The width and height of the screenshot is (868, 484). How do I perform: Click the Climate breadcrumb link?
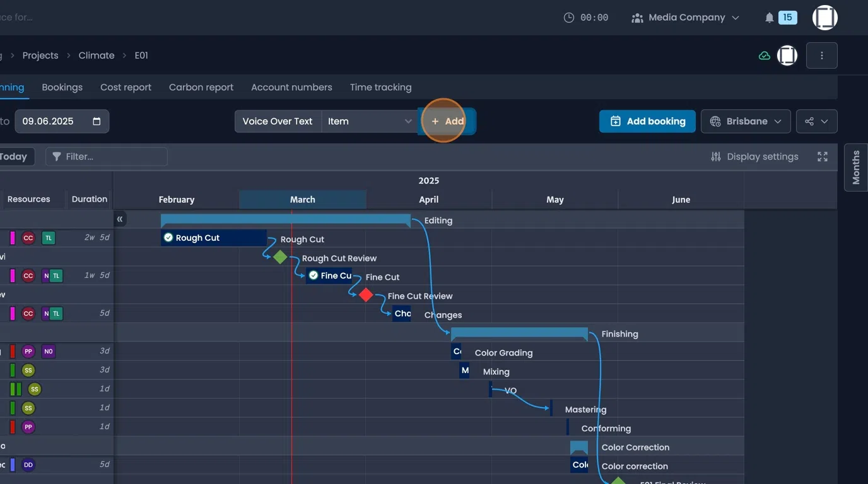click(97, 55)
